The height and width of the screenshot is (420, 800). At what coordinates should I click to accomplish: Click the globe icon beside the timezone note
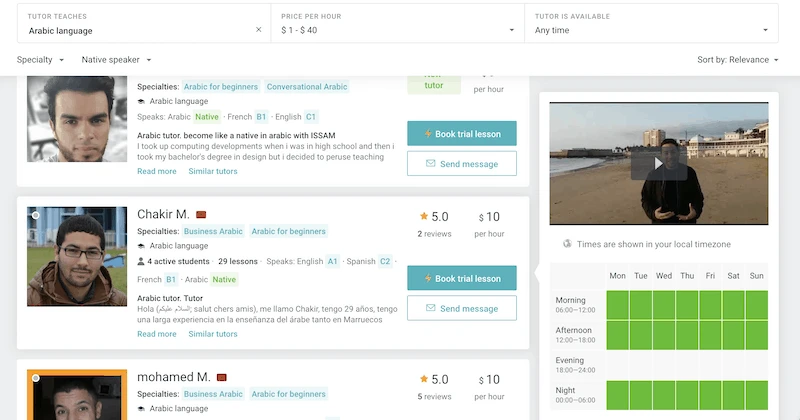[567, 243]
